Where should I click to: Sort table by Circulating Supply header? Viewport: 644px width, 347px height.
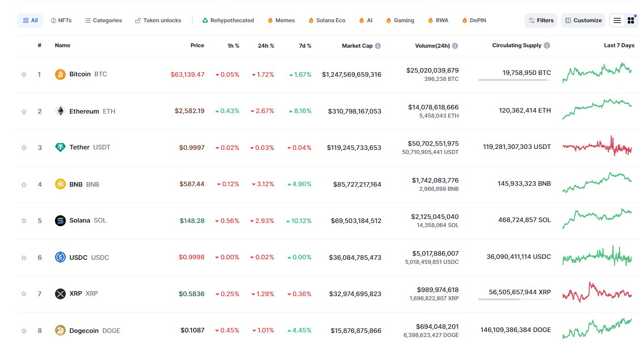pyautogui.click(x=517, y=45)
